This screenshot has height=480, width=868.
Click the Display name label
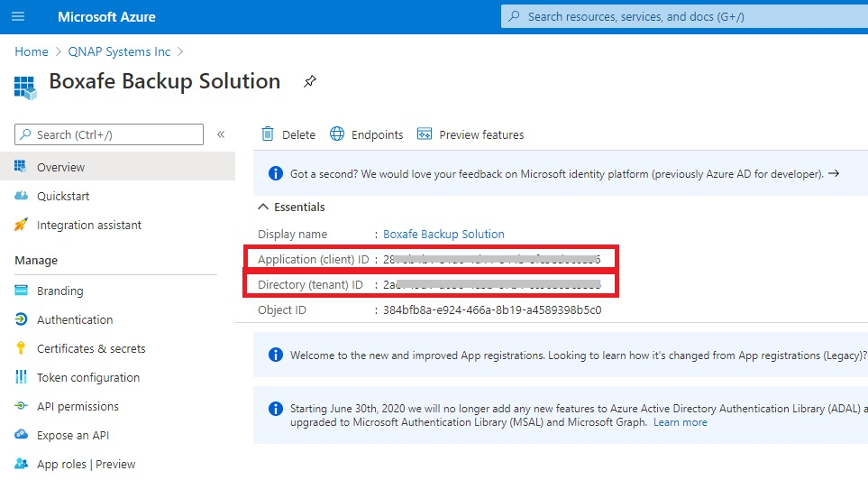pyautogui.click(x=292, y=234)
